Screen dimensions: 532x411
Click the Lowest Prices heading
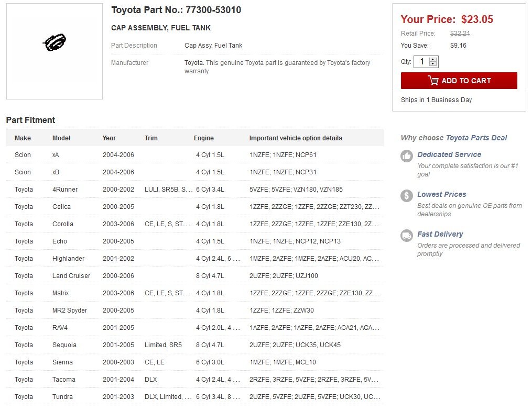click(441, 194)
